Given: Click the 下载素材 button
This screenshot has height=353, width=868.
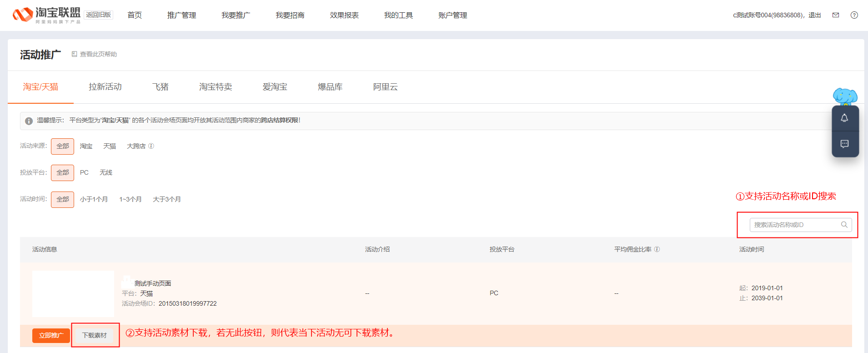Looking at the screenshot, I should click(x=95, y=335).
